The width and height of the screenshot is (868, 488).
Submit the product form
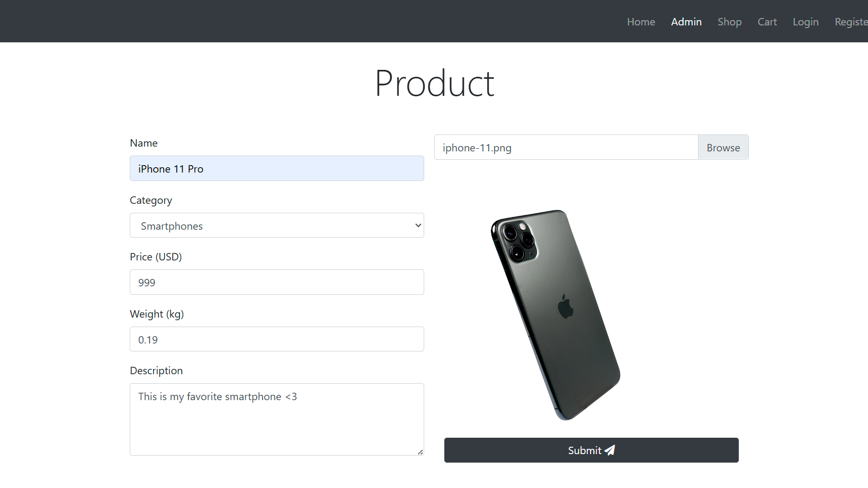coord(591,450)
